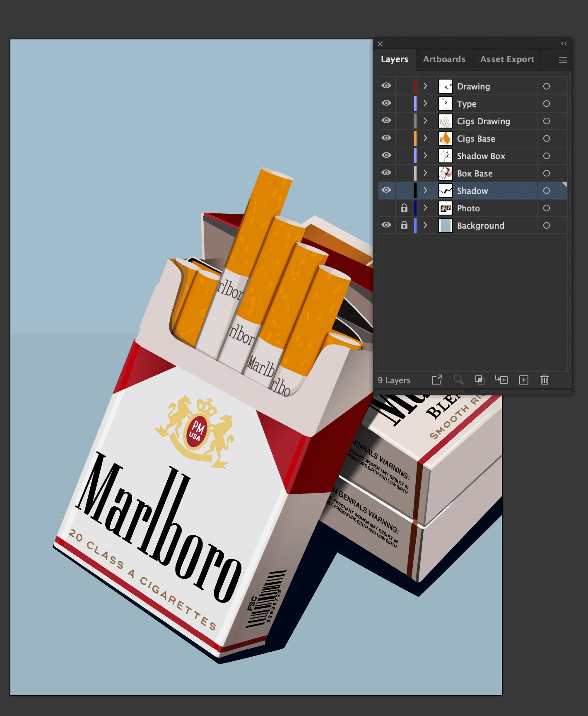The image size is (588, 716).
Task: Select the Cigs Base layer name
Action: pos(476,139)
